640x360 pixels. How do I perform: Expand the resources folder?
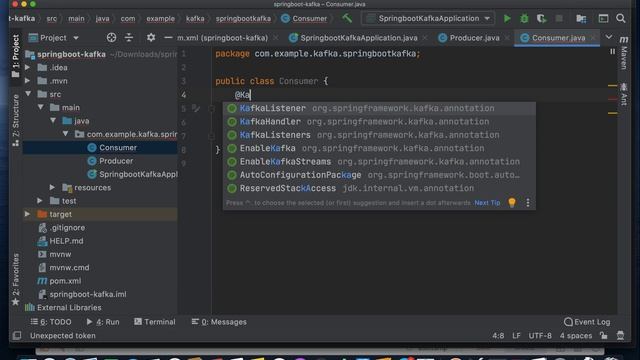coord(52,187)
